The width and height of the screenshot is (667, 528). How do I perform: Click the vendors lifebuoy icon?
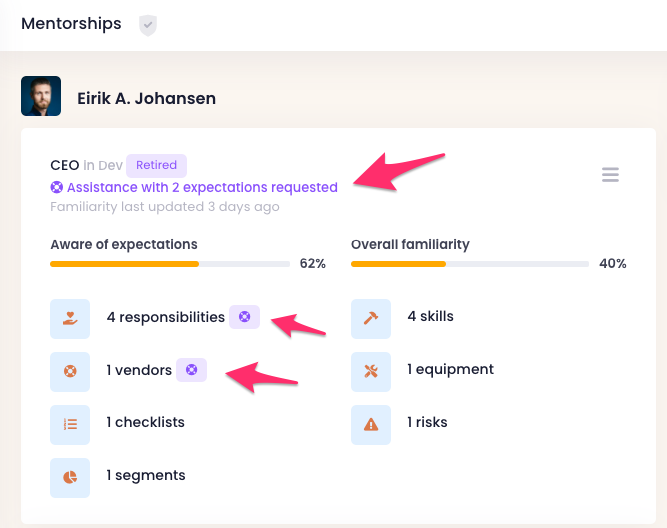pyautogui.click(x=70, y=371)
